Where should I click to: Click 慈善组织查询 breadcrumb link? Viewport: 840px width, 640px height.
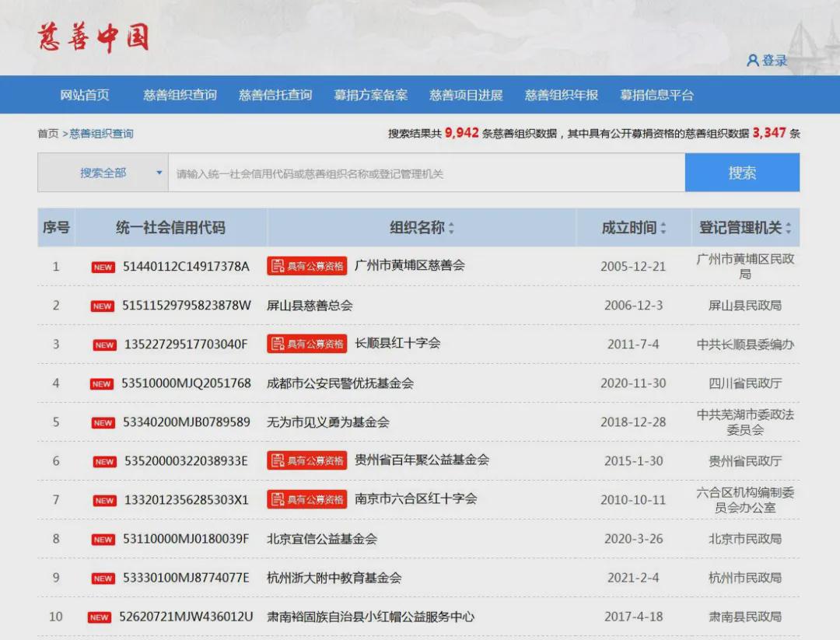pyautogui.click(x=101, y=133)
